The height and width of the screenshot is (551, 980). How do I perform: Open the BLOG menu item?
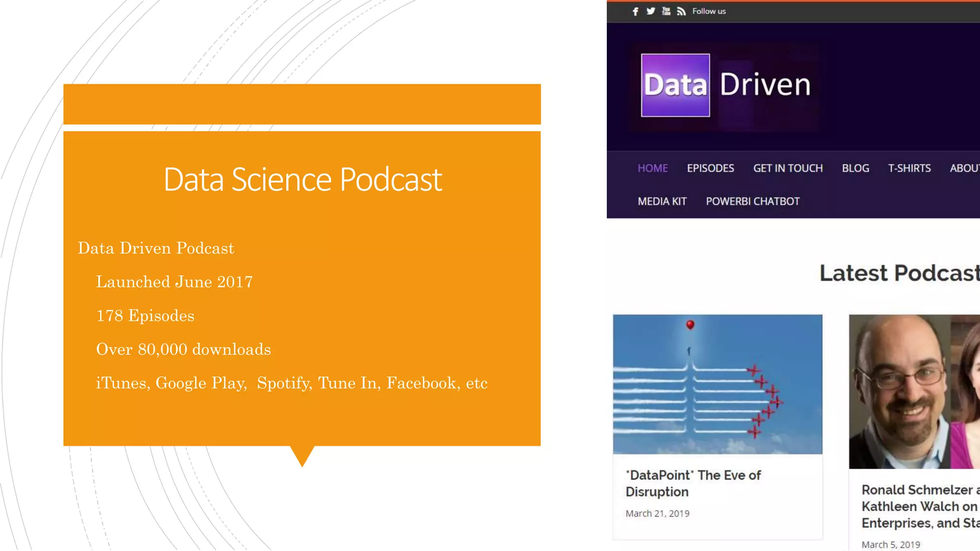855,168
